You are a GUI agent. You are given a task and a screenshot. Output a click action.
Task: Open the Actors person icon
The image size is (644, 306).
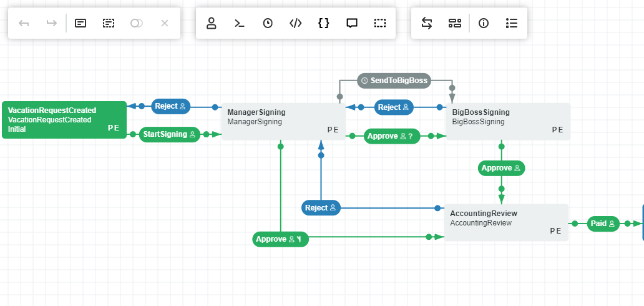coord(211,23)
